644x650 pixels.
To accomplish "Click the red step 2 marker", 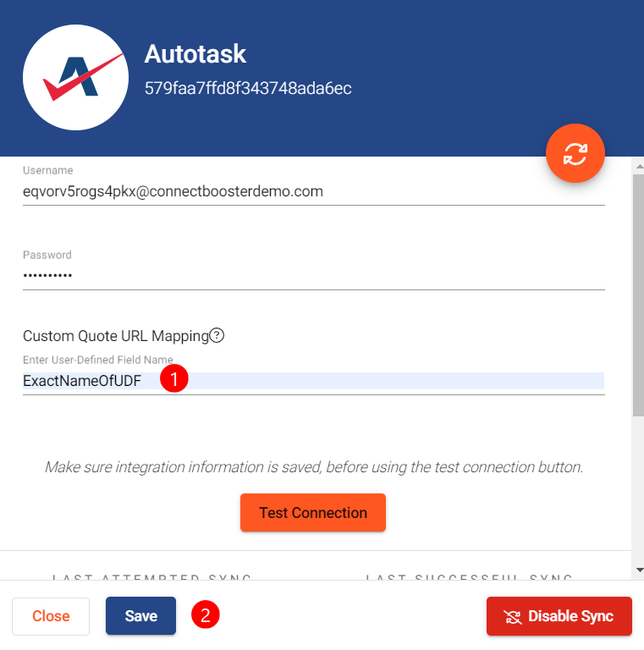I will click(205, 614).
